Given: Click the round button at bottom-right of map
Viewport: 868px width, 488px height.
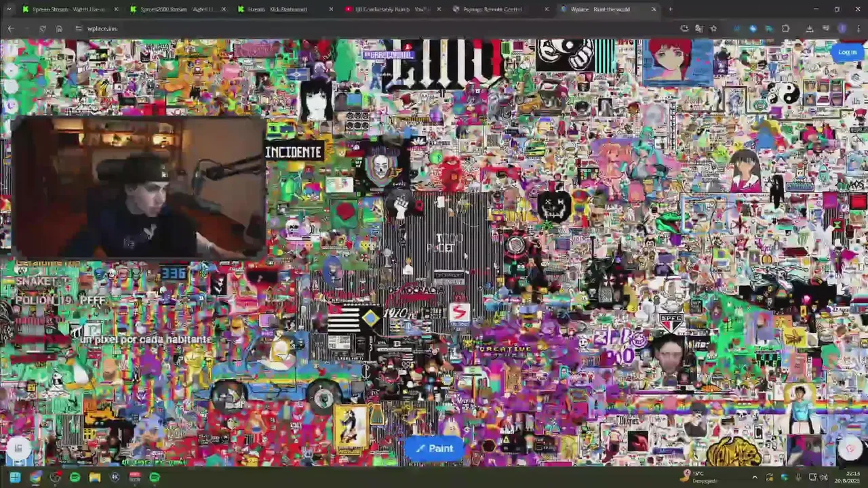Looking at the screenshot, I should click(x=850, y=447).
